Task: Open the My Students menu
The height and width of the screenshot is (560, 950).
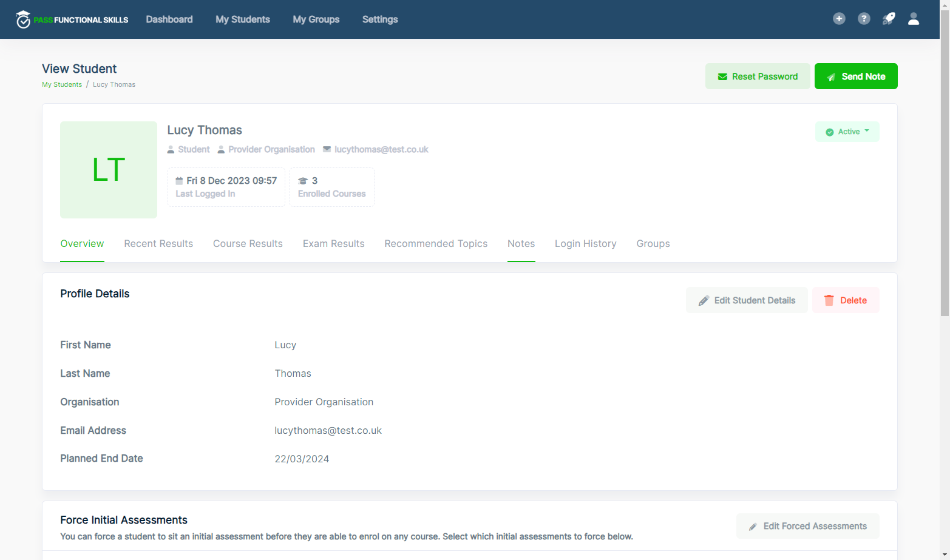Action: 243,19
